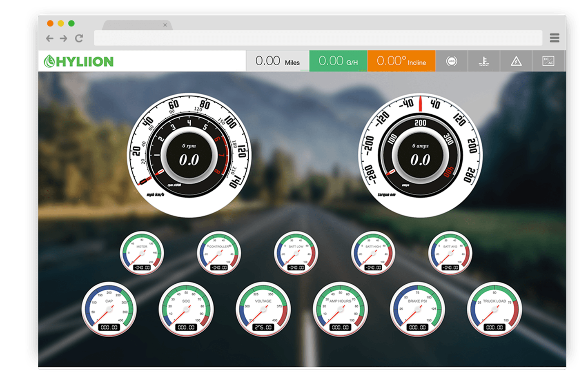Viewport: 588px width, 392px height.
Task: Click the browser reload icon
Action: (x=79, y=38)
